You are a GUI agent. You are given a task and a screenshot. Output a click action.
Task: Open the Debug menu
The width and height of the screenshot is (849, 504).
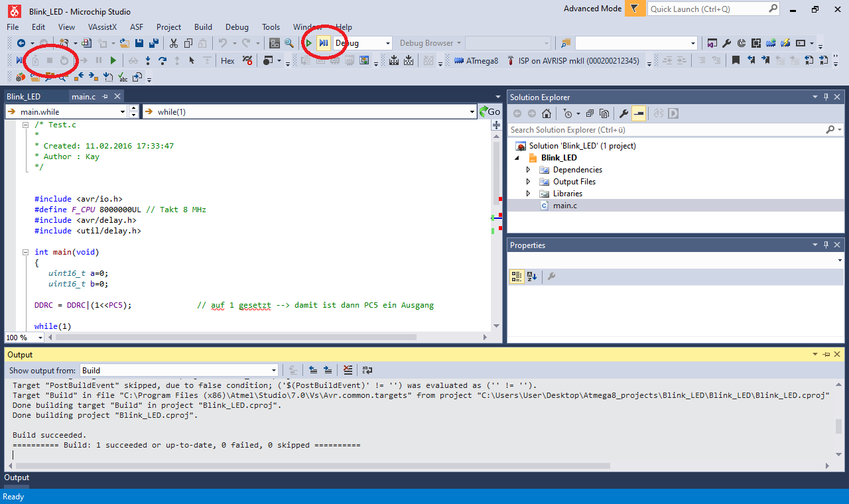(237, 27)
